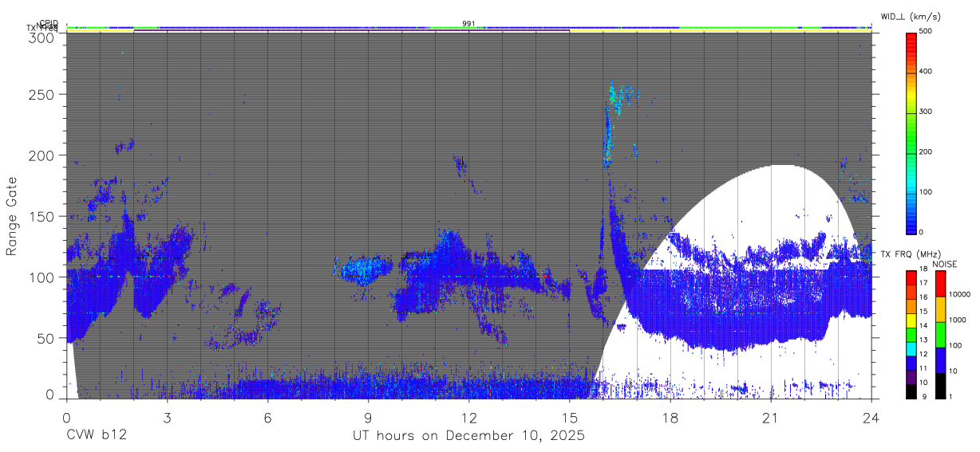Image resolution: width=980 pixels, height=452 pixels.
Task: Select the 12 hour tick on time axis
Action: coord(468,417)
